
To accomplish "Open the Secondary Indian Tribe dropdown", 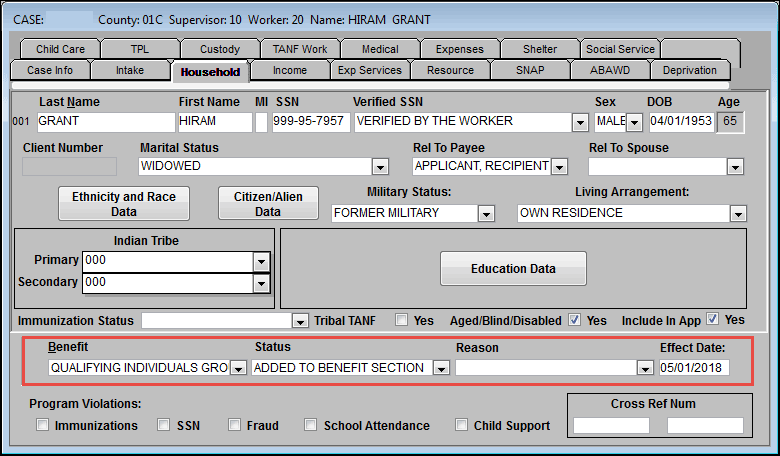I will [261, 283].
